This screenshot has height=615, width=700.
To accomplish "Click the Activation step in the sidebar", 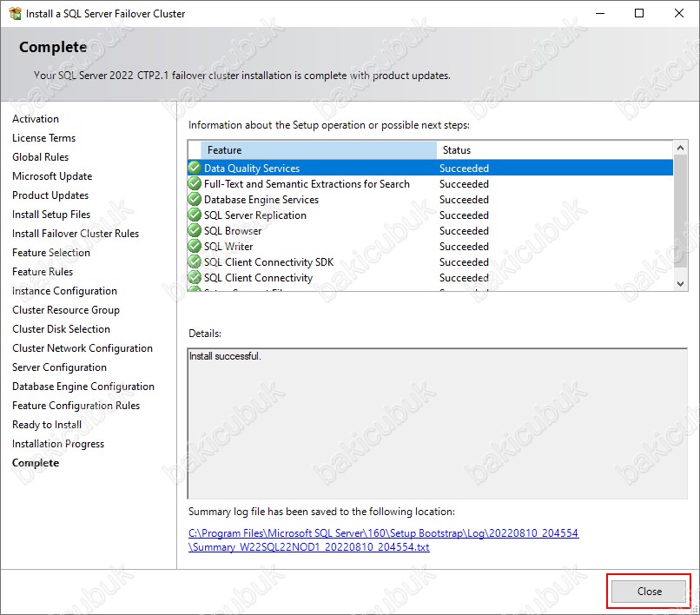I will point(36,119).
